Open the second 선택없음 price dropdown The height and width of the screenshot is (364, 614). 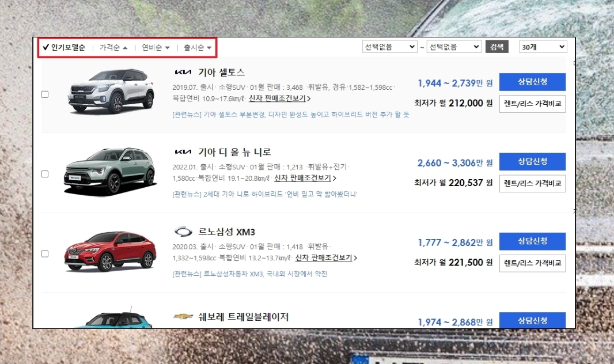click(x=454, y=47)
